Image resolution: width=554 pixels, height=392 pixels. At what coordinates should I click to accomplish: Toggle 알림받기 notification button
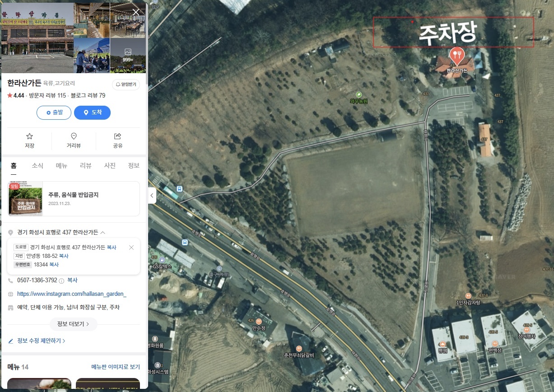coord(126,84)
